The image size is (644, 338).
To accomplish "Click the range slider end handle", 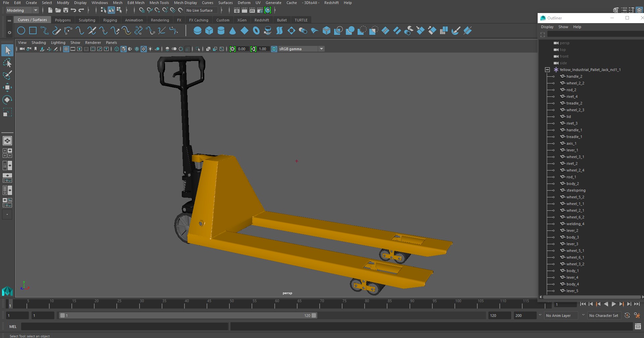I will coord(314,316).
